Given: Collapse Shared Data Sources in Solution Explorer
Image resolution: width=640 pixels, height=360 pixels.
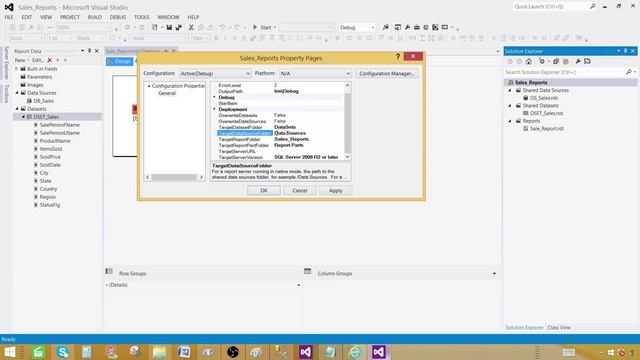Looking at the screenshot, I should [510, 90].
